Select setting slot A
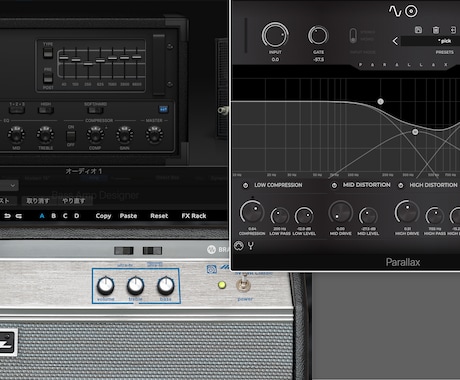Viewport: 460px width, 380px height. click(x=42, y=216)
